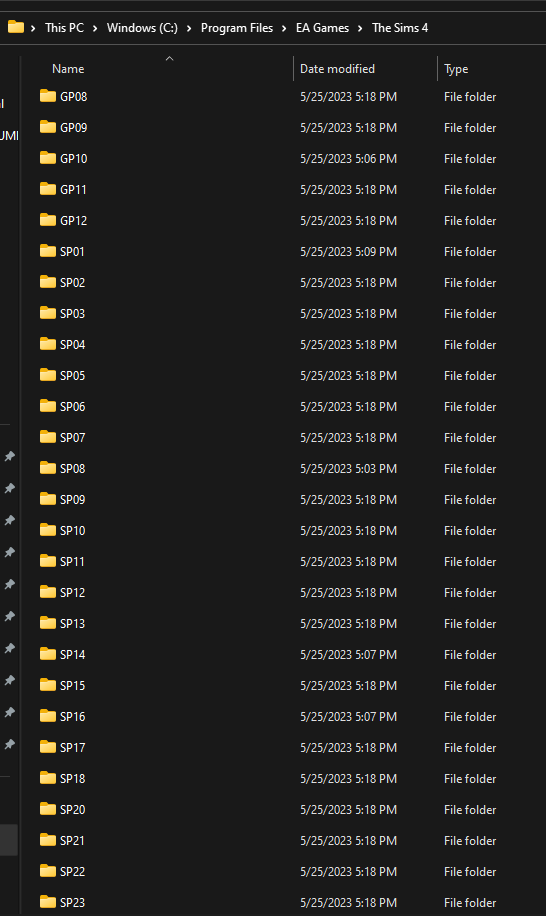
Task: Select the SP08 folder icon
Action: (x=48, y=467)
